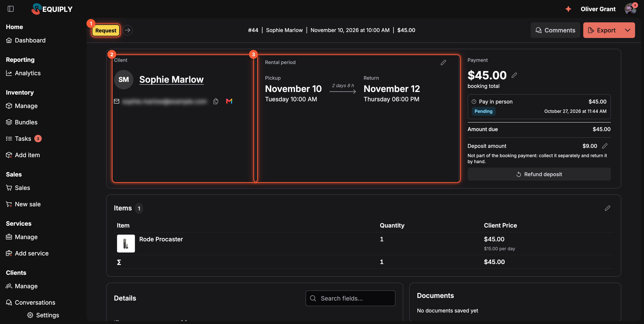This screenshot has height=324, width=644.
Task: Select Add item in sidebar
Action: point(23,155)
